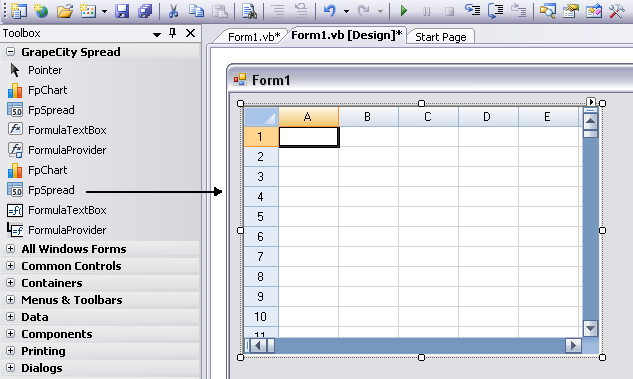Switch to the Form1.vb* code tab
This screenshot has height=379, width=633.
coord(254,37)
